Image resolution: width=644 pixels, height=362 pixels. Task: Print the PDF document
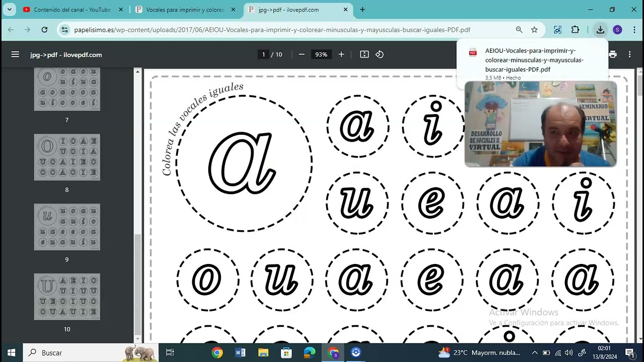click(x=612, y=54)
